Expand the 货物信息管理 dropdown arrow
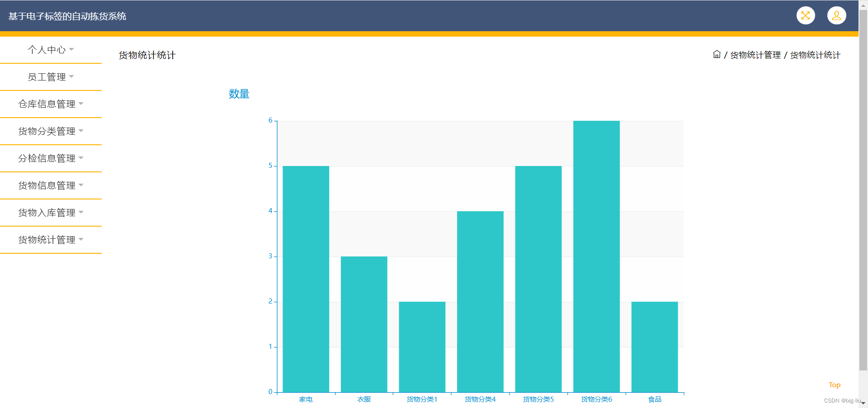Image resolution: width=868 pixels, height=408 pixels. pyautogui.click(x=81, y=185)
